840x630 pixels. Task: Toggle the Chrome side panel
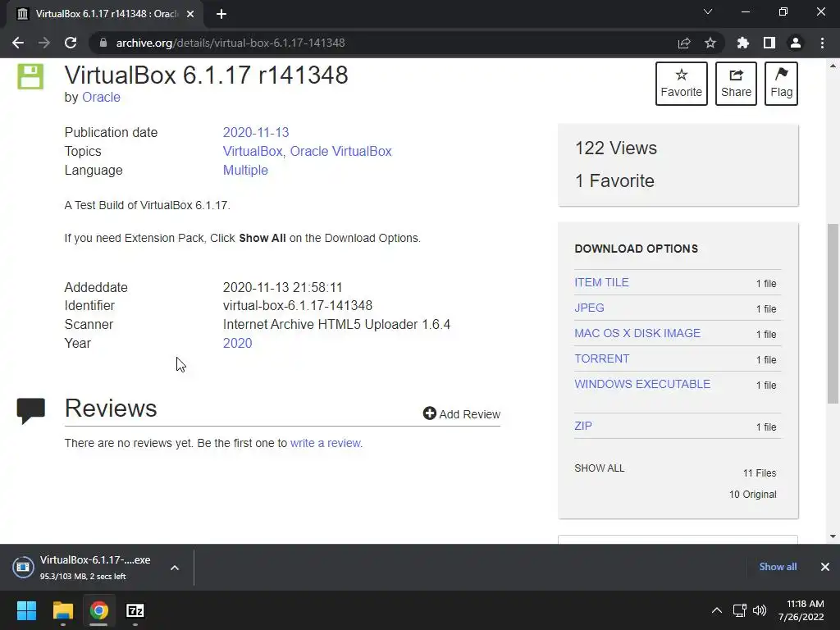point(769,43)
